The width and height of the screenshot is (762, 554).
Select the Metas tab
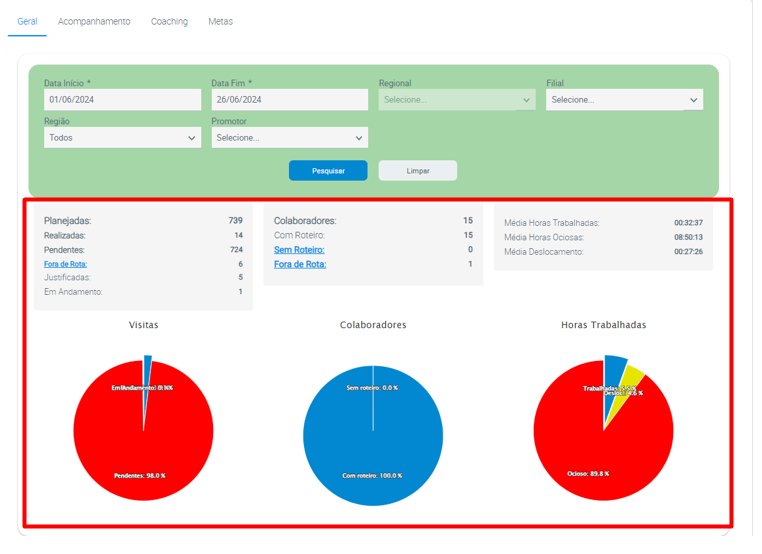click(220, 21)
